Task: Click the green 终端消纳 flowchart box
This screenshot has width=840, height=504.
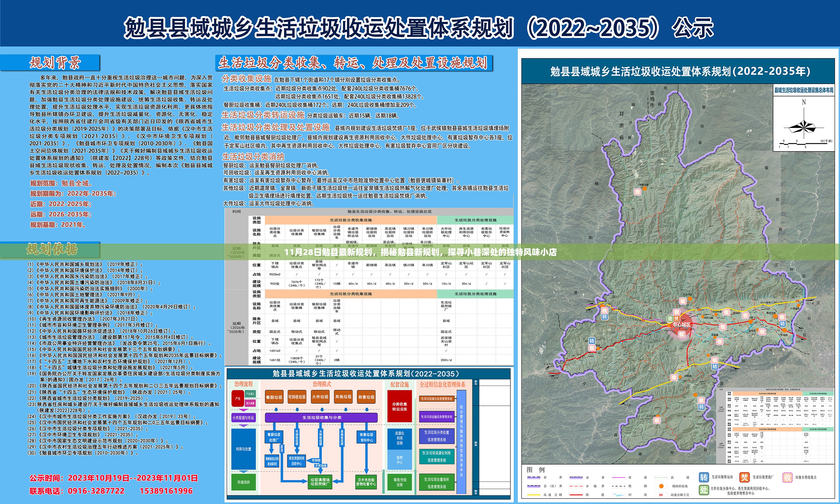Action: coord(243,482)
